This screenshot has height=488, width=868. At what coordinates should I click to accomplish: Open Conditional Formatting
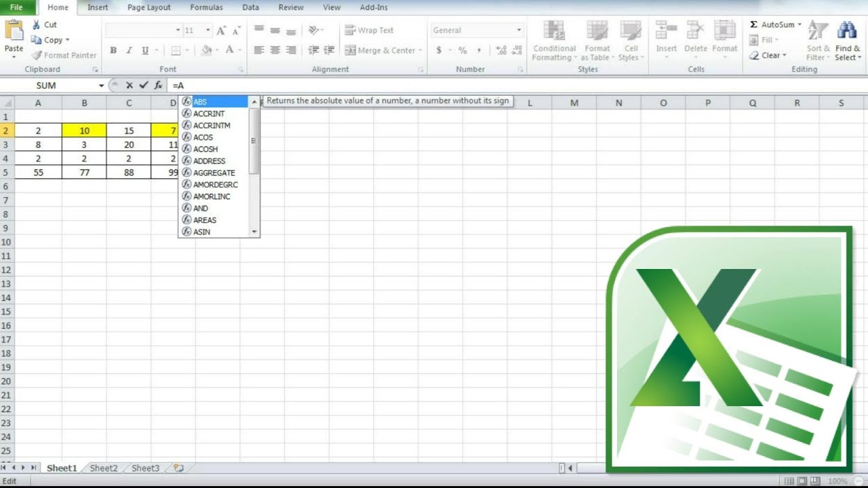554,41
